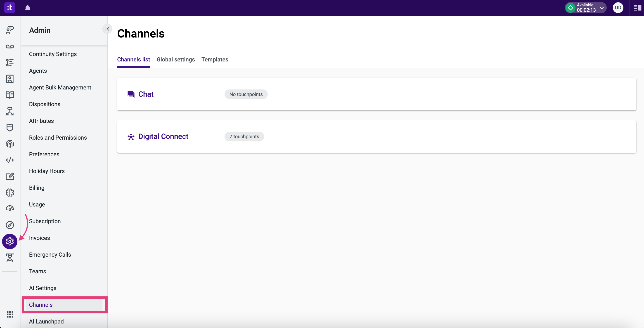Open the developer code brackets icon
The height and width of the screenshot is (328, 644).
pyautogui.click(x=10, y=160)
